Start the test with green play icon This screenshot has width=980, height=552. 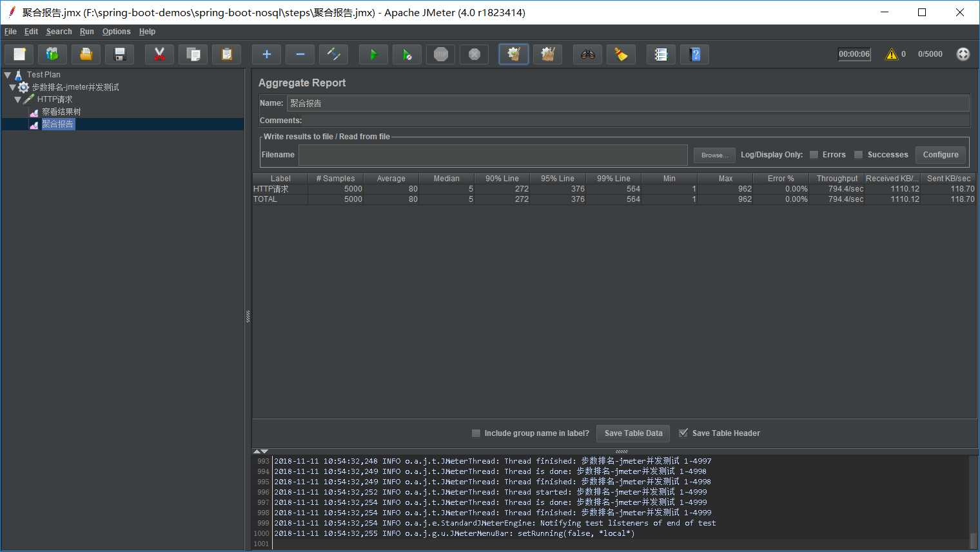[x=373, y=54]
